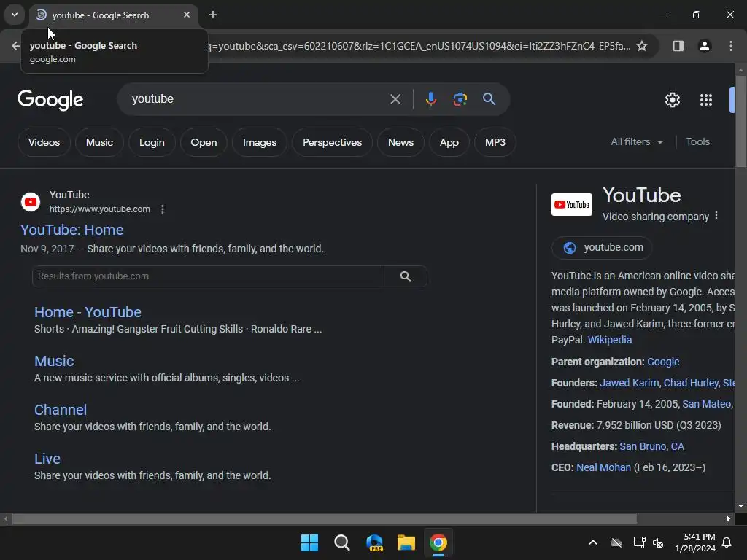Open headquarters San Bruno, CA link

click(x=651, y=447)
